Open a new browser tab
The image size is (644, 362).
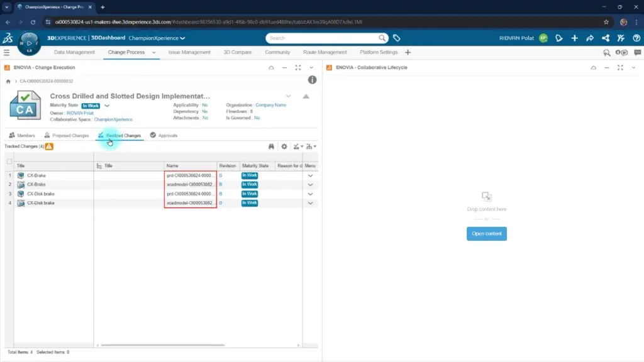(103, 7)
